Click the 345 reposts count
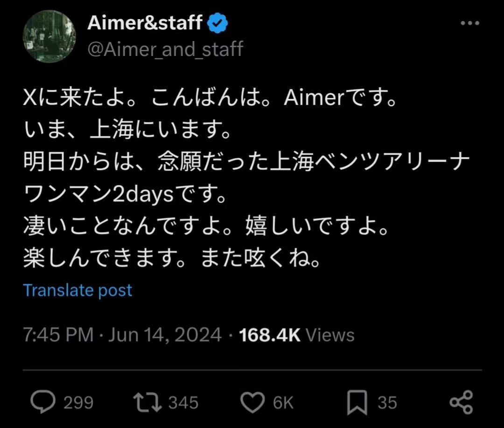 point(183,403)
